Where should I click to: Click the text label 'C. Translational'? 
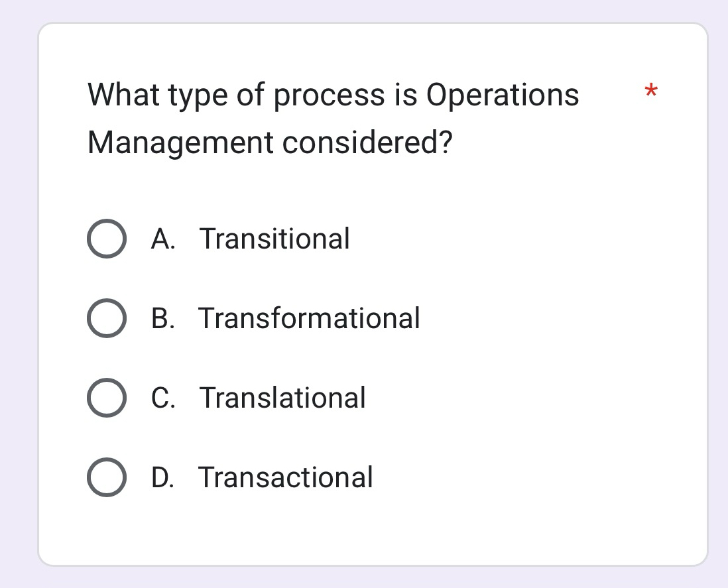pos(257,398)
